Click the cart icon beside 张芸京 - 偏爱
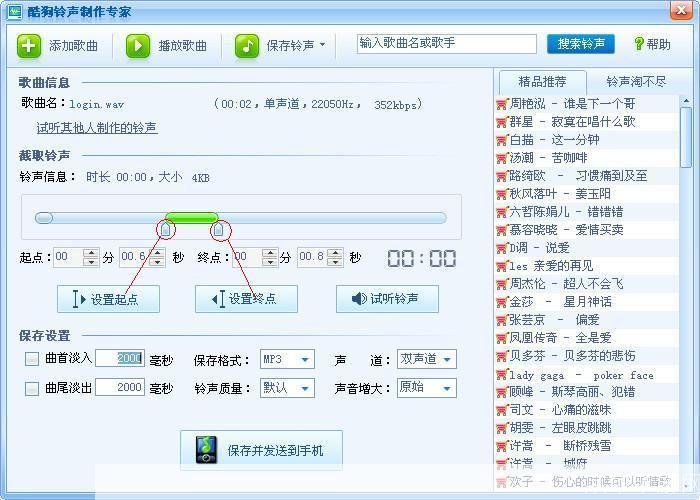 point(502,320)
